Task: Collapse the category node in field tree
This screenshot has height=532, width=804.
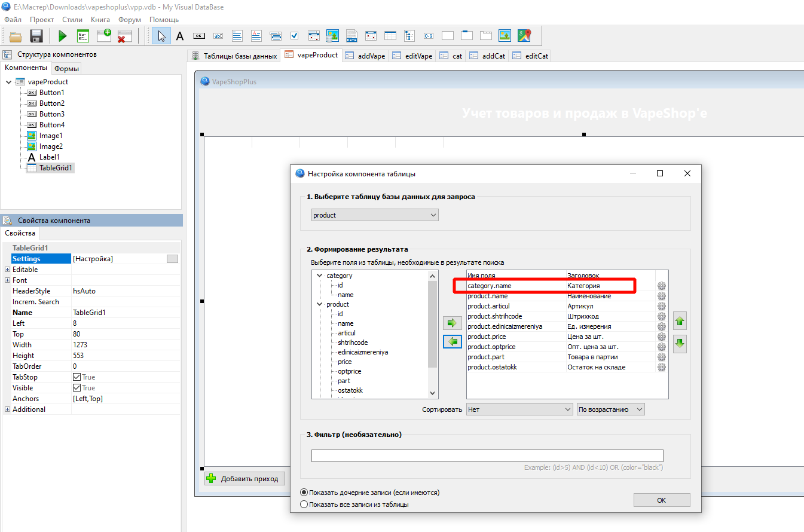Action: [x=319, y=276]
